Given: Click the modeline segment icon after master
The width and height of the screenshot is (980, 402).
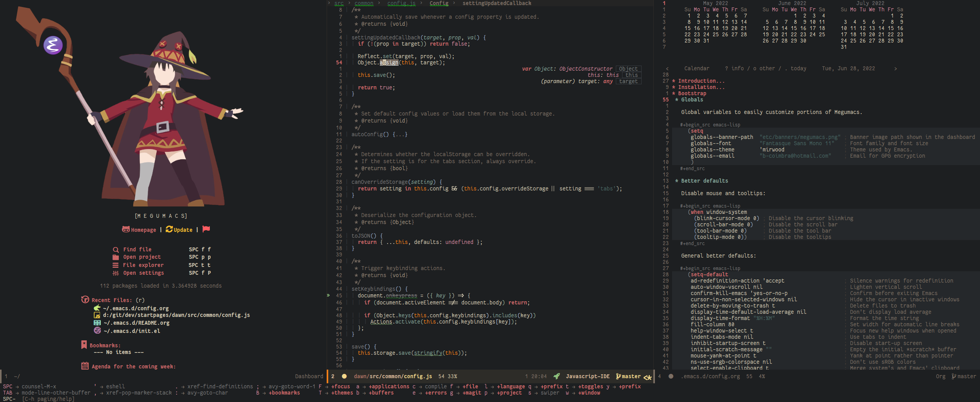Looking at the screenshot, I should (x=647, y=377).
